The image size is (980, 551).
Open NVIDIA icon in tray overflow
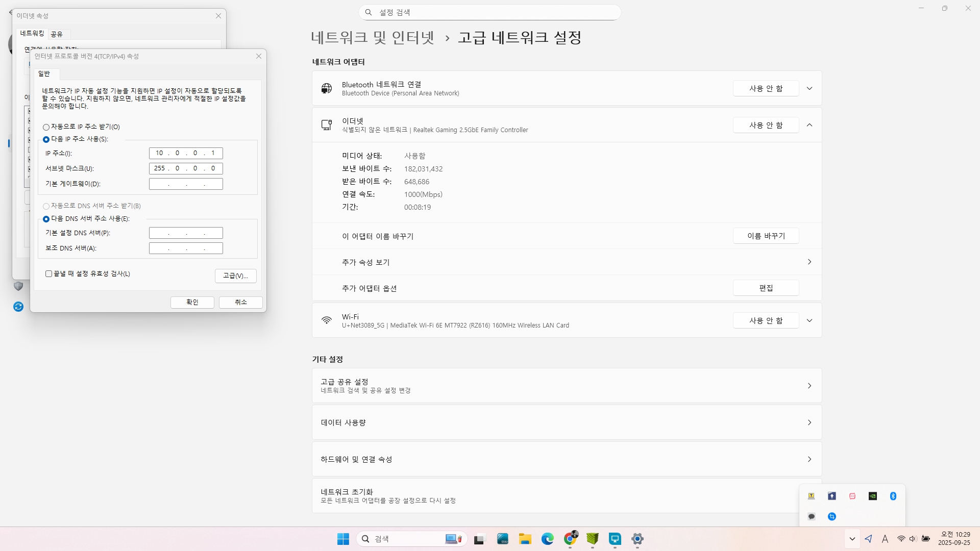tap(872, 496)
